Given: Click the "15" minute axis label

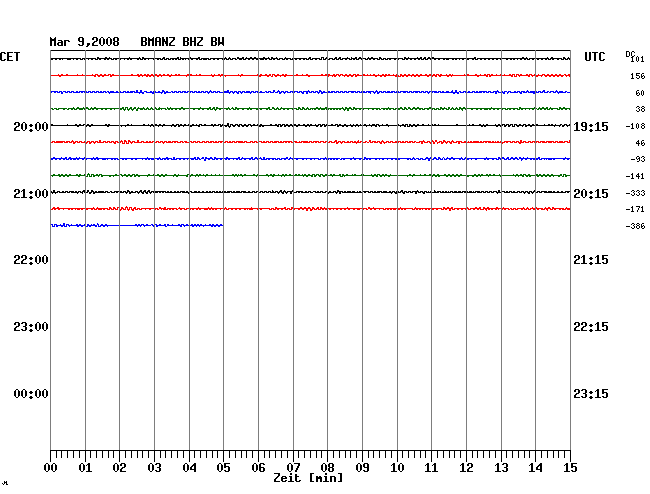Looking at the screenshot, I should click(570, 468).
